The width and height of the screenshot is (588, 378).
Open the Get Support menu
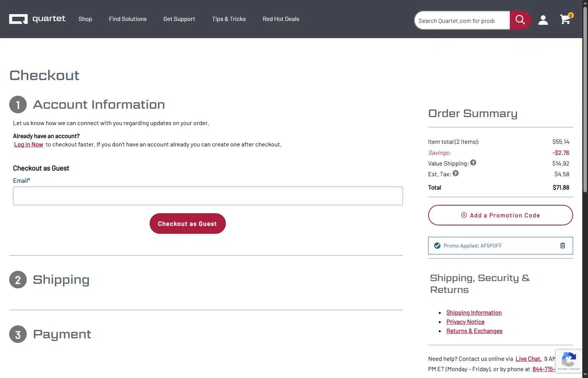tap(179, 19)
